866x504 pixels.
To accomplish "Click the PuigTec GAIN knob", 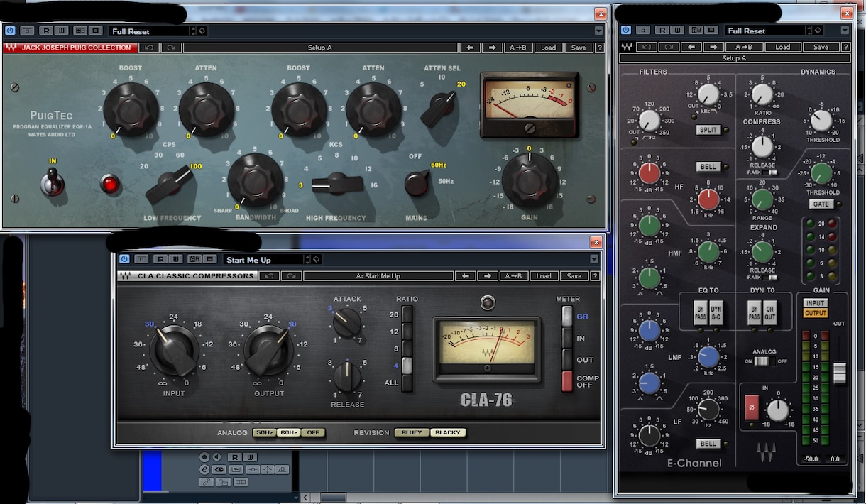I will click(x=529, y=181).
